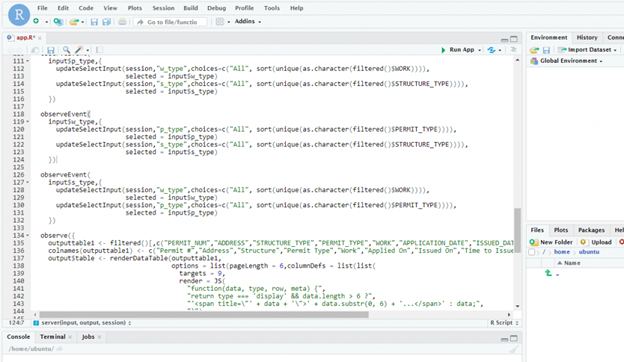Image resolution: width=624 pixels, height=362 pixels.
Task: Open the New File dropdown arrow
Action: 46,22
